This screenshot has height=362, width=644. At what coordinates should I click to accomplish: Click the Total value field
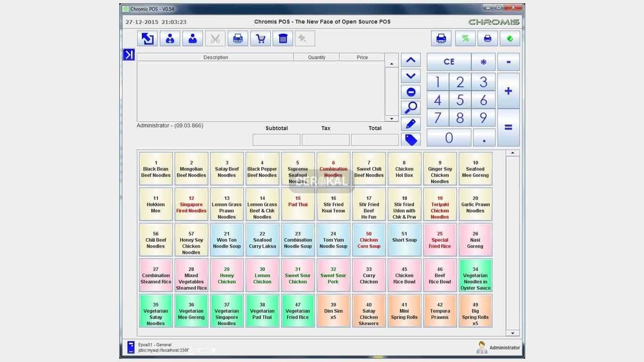pos(375,140)
